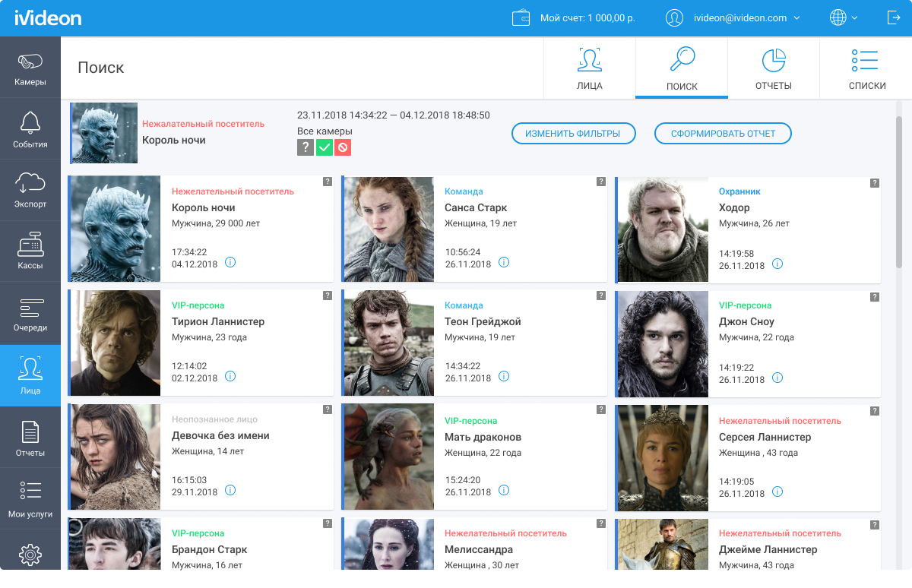Open the События notifications section

[x=30, y=129]
